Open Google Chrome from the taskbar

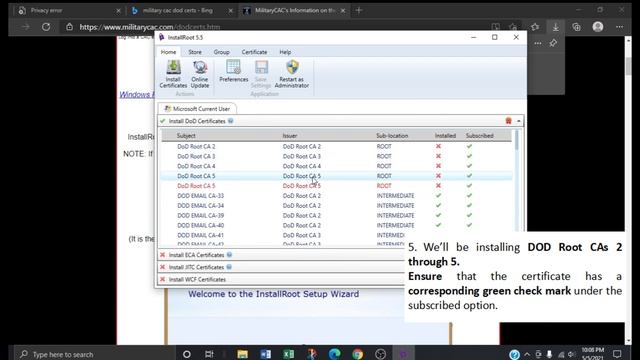click(x=358, y=354)
